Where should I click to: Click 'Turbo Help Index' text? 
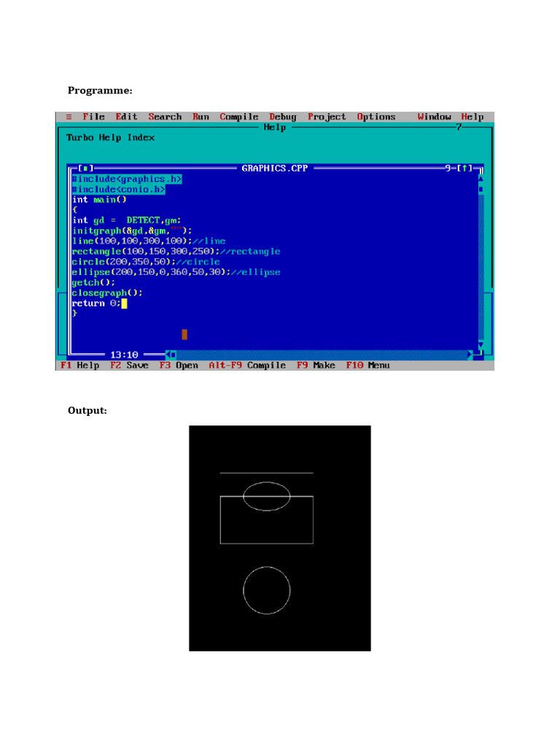point(111,138)
